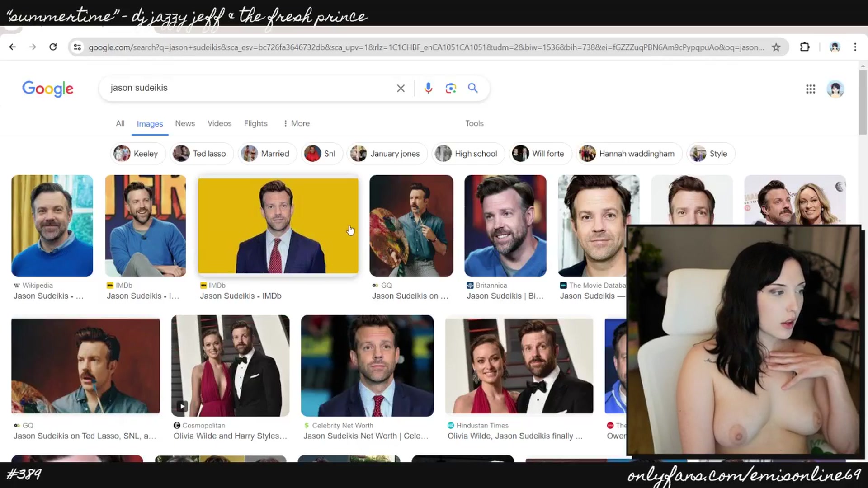Open the Google Account avatar
Image resolution: width=868 pixels, height=488 pixels.
pyautogui.click(x=835, y=89)
